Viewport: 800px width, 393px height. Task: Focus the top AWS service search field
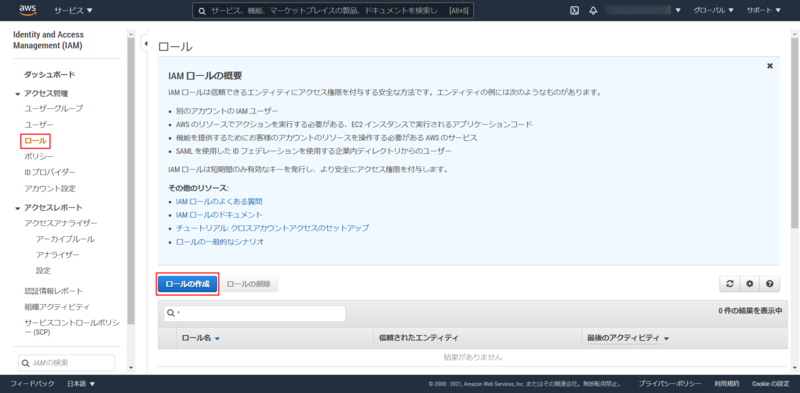tap(333, 10)
